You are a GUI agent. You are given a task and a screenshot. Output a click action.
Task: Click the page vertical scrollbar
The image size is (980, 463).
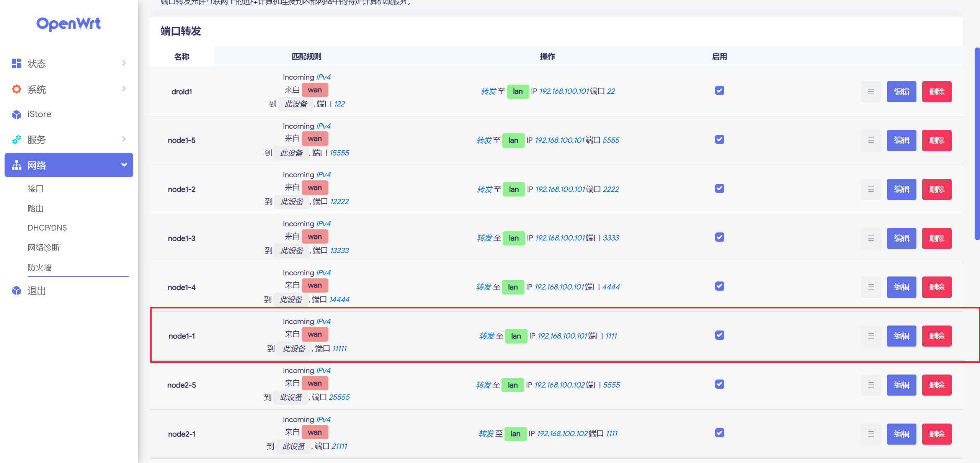[977, 144]
